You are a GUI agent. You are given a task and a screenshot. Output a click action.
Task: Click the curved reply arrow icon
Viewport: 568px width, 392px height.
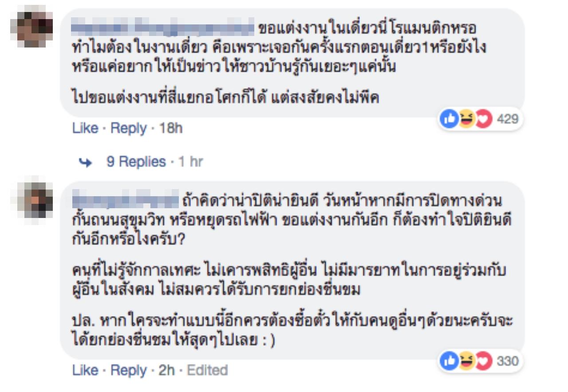point(84,162)
